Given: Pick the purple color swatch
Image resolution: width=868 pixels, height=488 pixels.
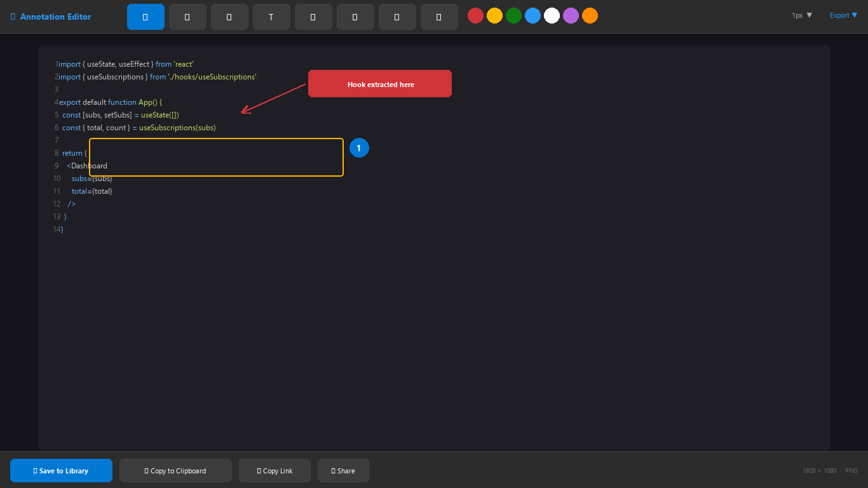Looking at the screenshot, I should point(571,16).
